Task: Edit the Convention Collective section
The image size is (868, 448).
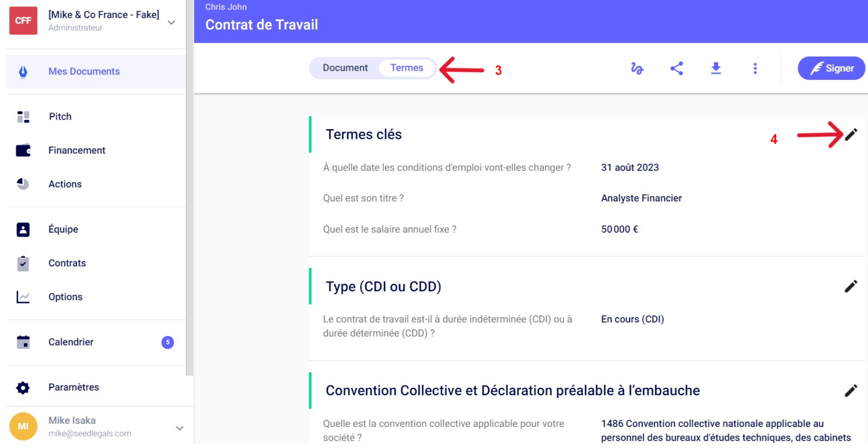Action: [851, 391]
